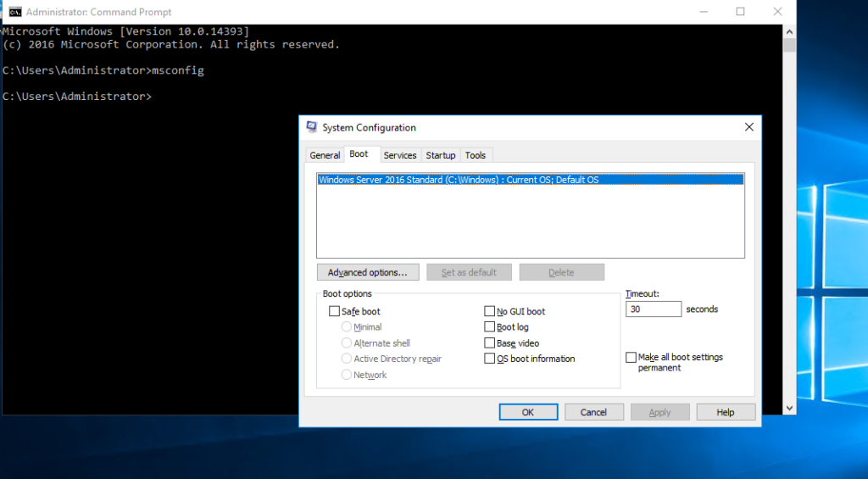
Task: Click the Microsoft Windows version line
Action: (x=126, y=31)
